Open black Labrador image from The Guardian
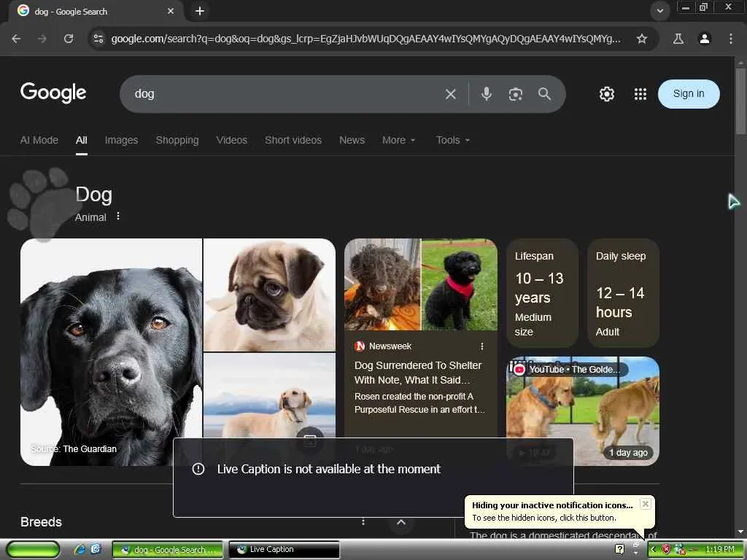 [x=111, y=352]
